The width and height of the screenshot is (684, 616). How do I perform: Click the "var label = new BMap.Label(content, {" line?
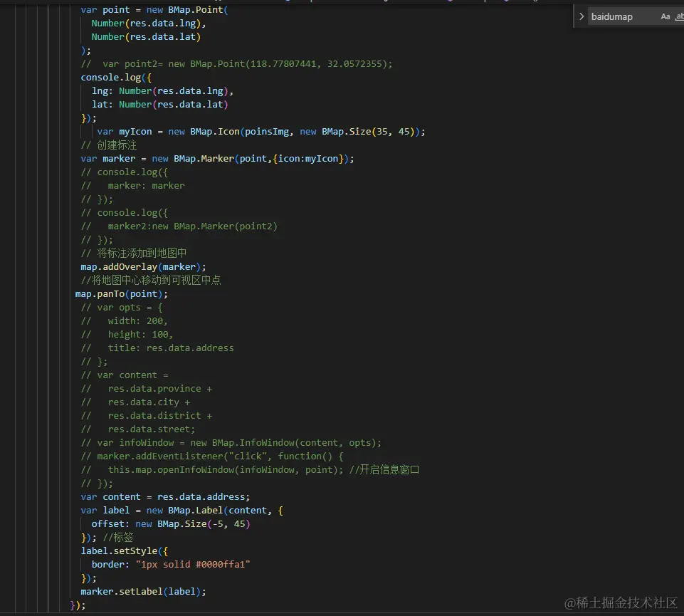tap(182, 511)
